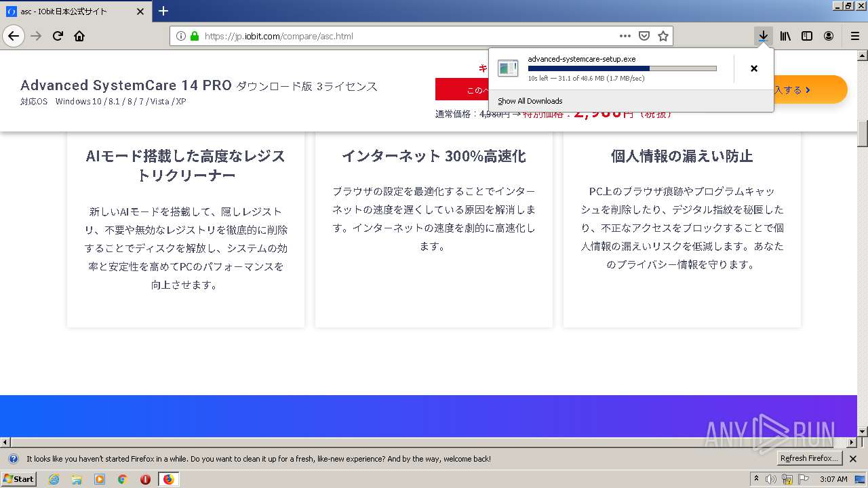The height and width of the screenshot is (488, 868).
Task: Click the question mark notification icon
Action: (x=13, y=459)
